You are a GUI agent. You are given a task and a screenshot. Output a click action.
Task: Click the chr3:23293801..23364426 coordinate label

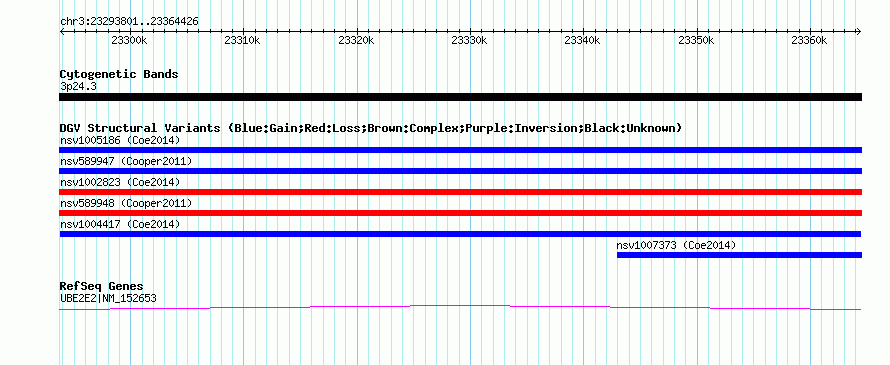coord(129,22)
